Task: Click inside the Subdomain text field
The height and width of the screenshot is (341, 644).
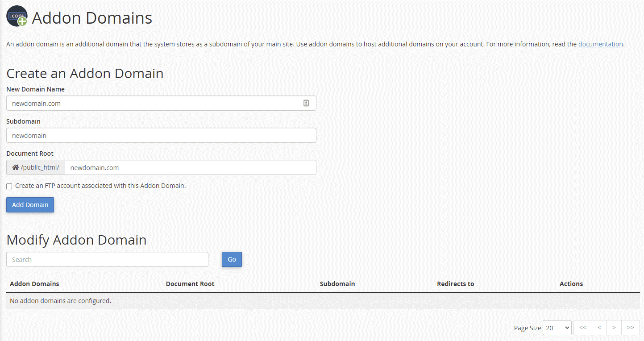Action: [161, 135]
